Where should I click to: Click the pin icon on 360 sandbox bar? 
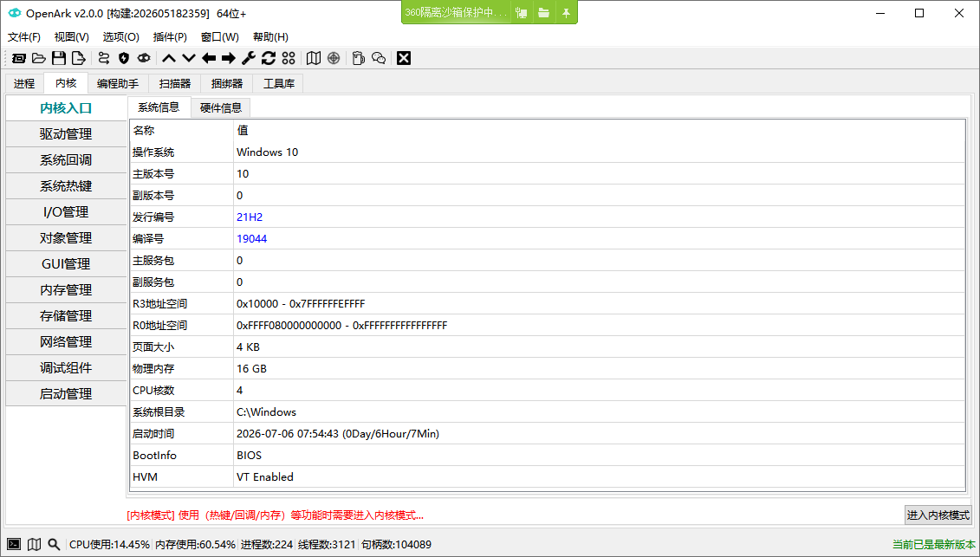[x=566, y=12]
